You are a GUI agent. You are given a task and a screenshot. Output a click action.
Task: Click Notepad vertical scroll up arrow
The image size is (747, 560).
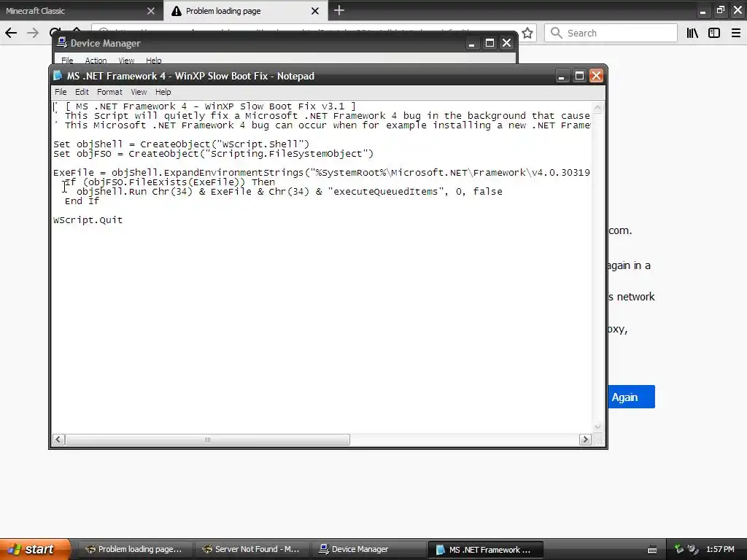[x=597, y=108]
